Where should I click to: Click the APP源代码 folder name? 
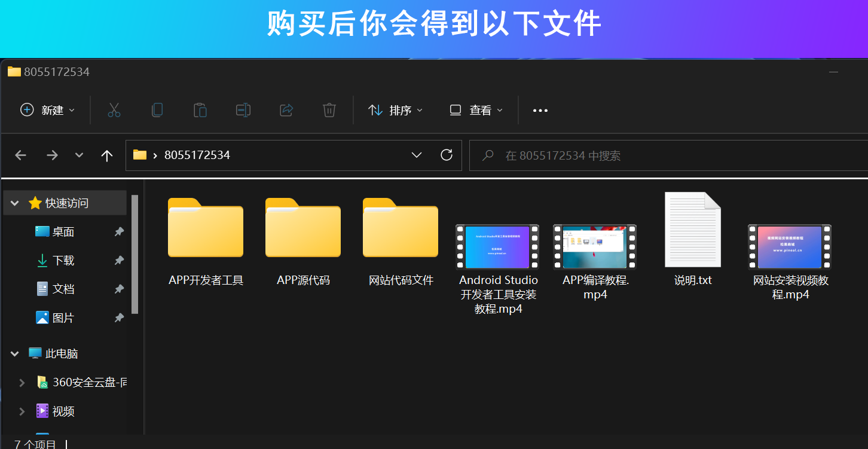(x=303, y=280)
